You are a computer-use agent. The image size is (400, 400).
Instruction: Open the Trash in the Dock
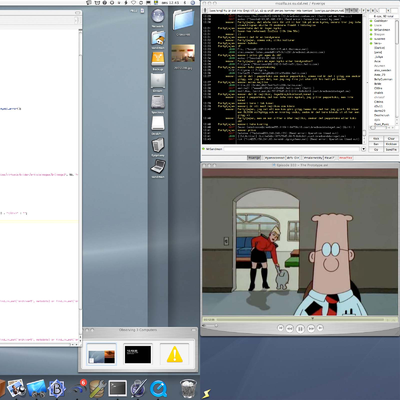[188, 388]
